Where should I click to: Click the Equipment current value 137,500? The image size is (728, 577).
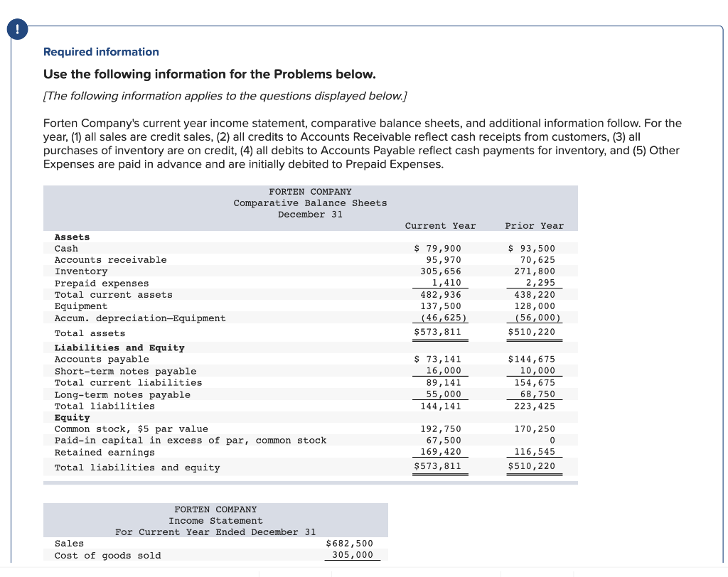pos(441,306)
